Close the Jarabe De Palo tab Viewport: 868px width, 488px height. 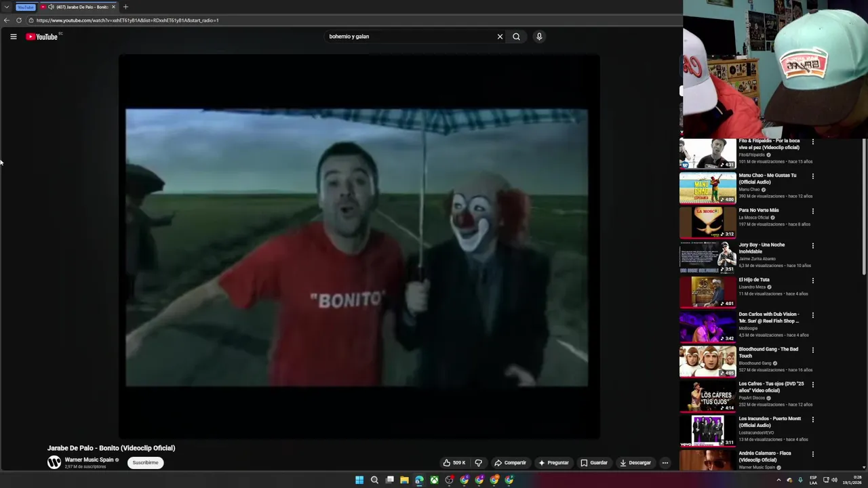113,7
